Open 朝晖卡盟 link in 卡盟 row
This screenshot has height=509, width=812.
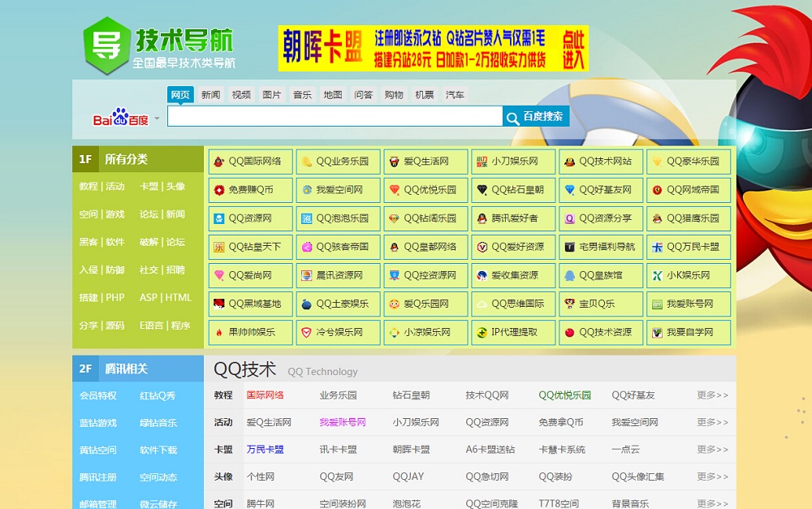point(411,450)
